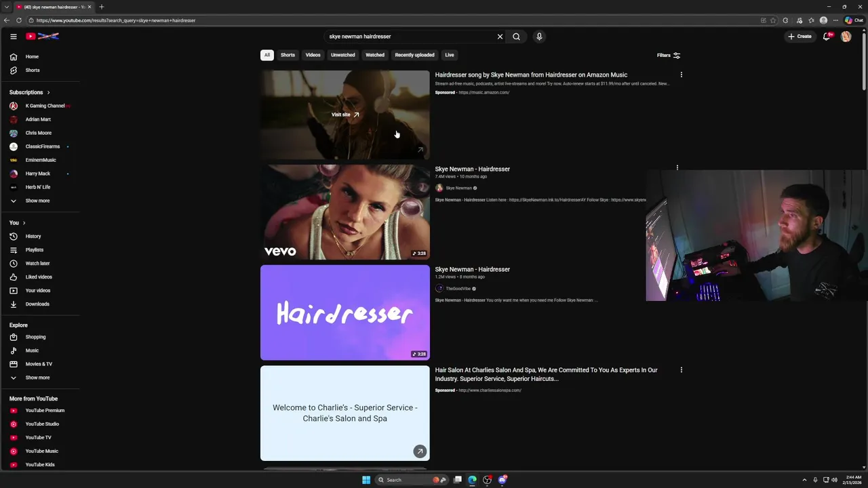Click the browser address bar URL
Viewport: 868px width, 488px height.
coord(116,20)
